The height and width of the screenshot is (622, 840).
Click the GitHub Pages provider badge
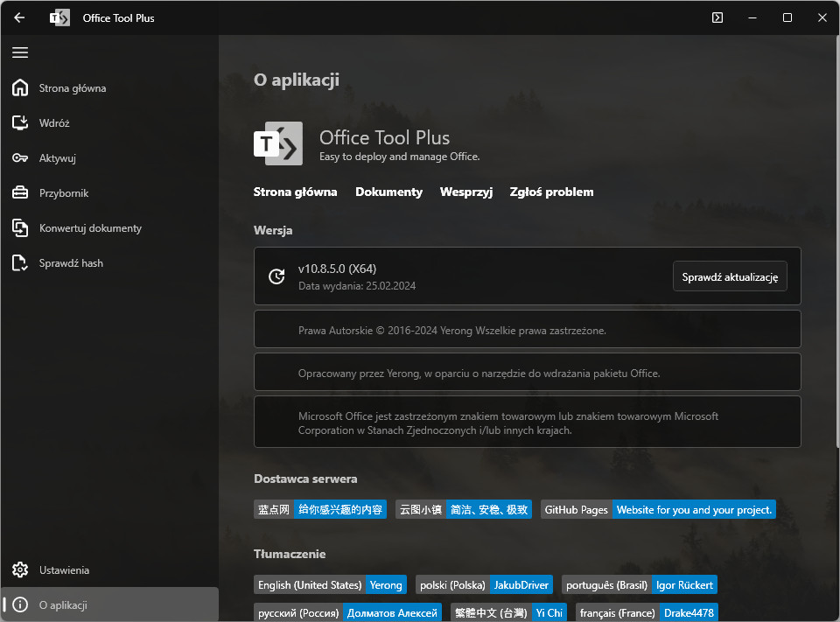(x=658, y=509)
